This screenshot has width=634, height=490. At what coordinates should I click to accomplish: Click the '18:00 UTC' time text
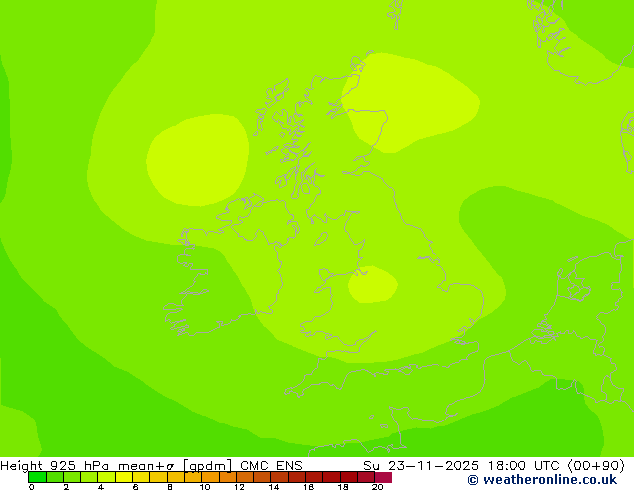524,466
